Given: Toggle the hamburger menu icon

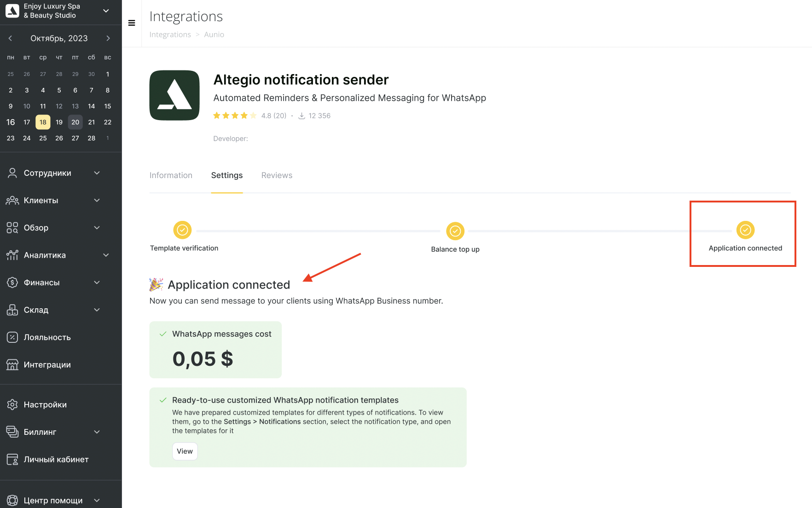Looking at the screenshot, I should tap(132, 23).
